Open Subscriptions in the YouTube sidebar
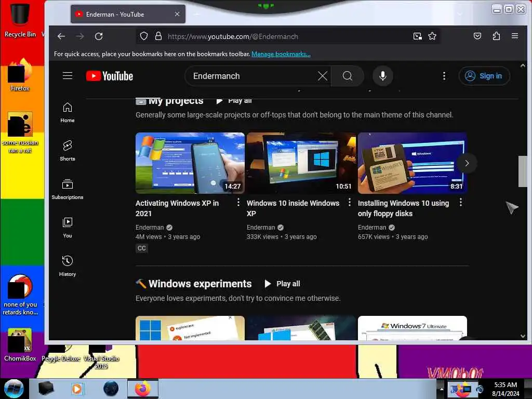The height and width of the screenshot is (399, 532). (x=68, y=189)
